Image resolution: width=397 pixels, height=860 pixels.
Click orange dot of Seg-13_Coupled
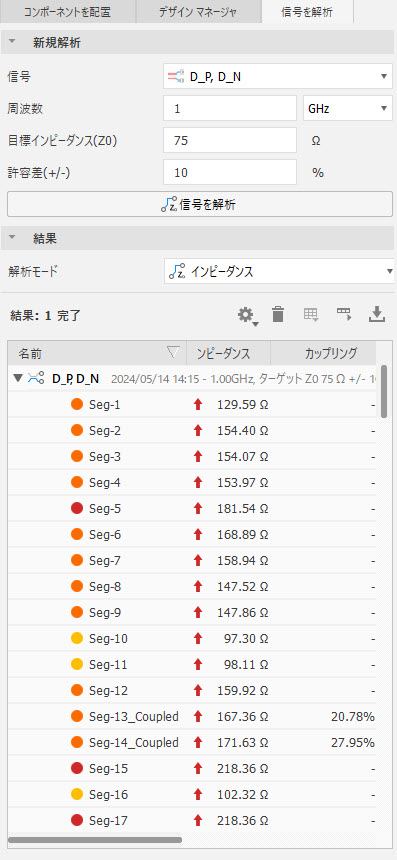77,716
